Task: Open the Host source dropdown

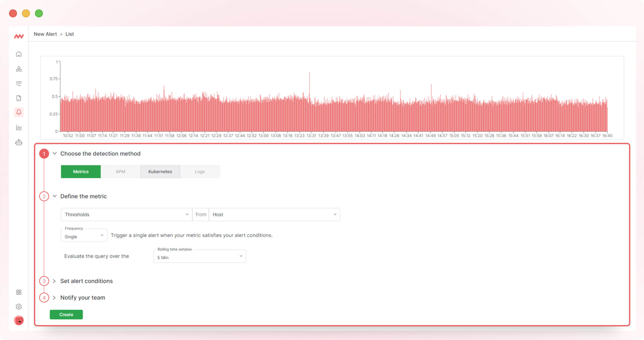Action: [x=274, y=214]
